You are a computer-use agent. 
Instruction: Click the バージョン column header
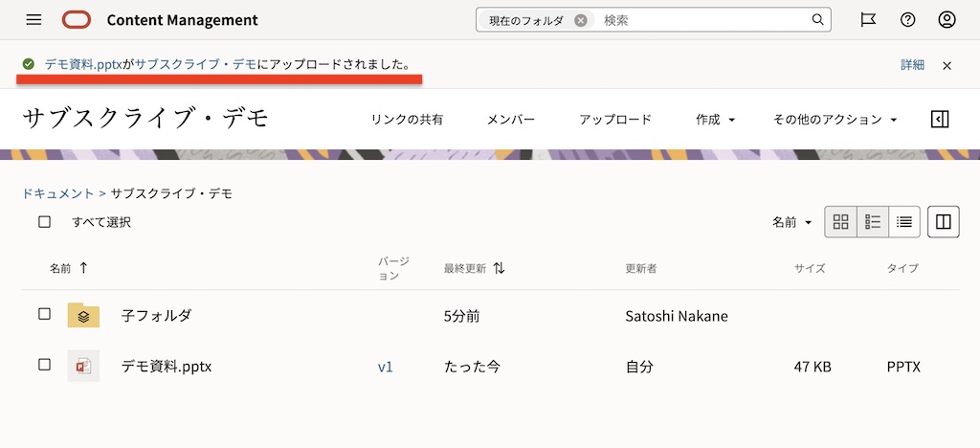click(x=393, y=268)
